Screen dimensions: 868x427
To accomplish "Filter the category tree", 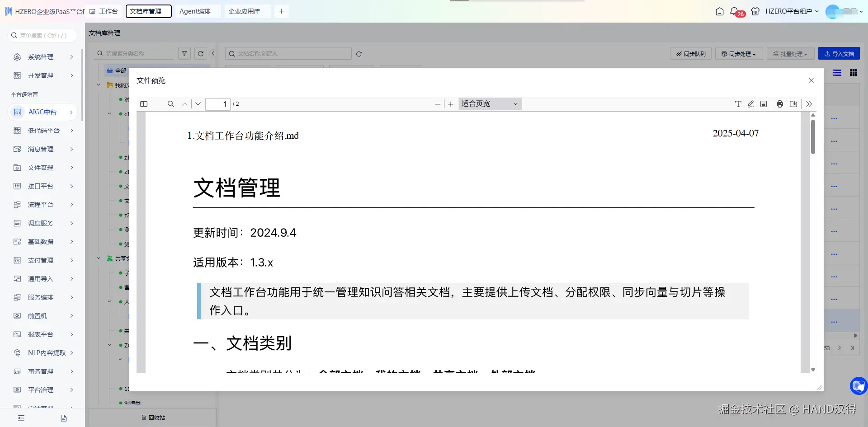I will tap(184, 53).
